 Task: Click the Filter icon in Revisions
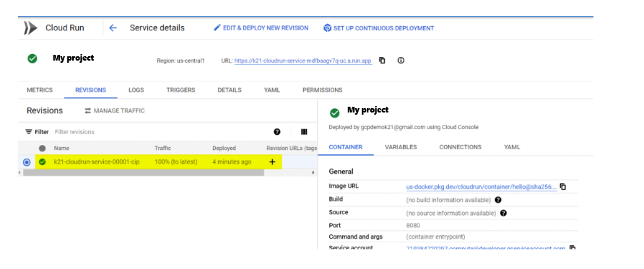point(28,132)
